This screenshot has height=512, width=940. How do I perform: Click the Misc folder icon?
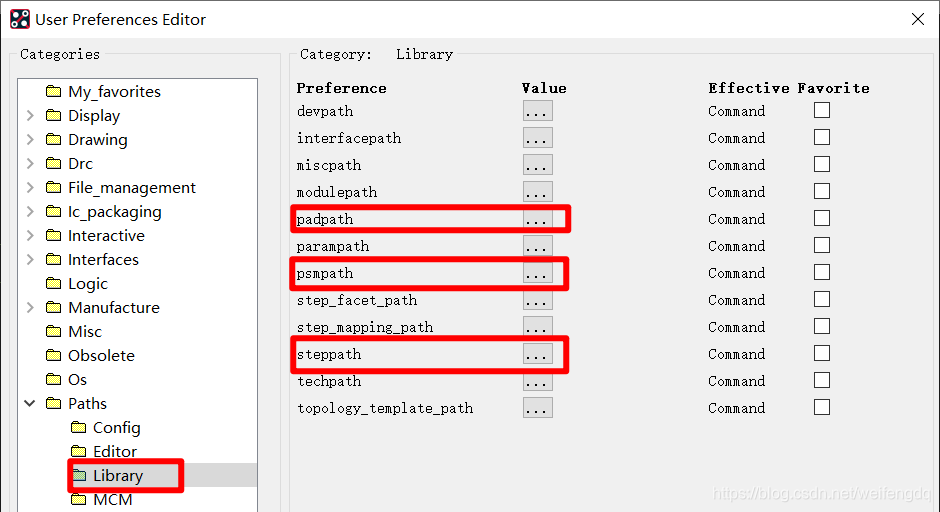pyautogui.click(x=53, y=331)
